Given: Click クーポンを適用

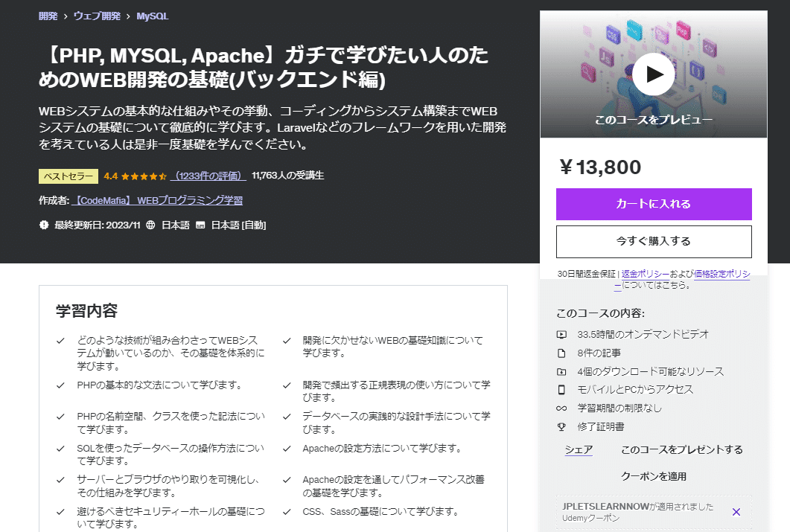Looking at the screenshot, I should pyautogui.click(x=654, y=476).
